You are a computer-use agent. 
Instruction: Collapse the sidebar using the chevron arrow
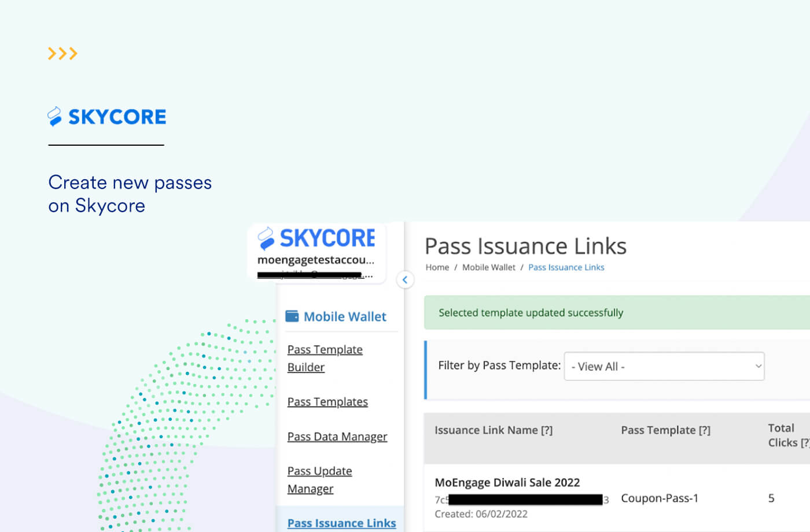click(405, 280)
